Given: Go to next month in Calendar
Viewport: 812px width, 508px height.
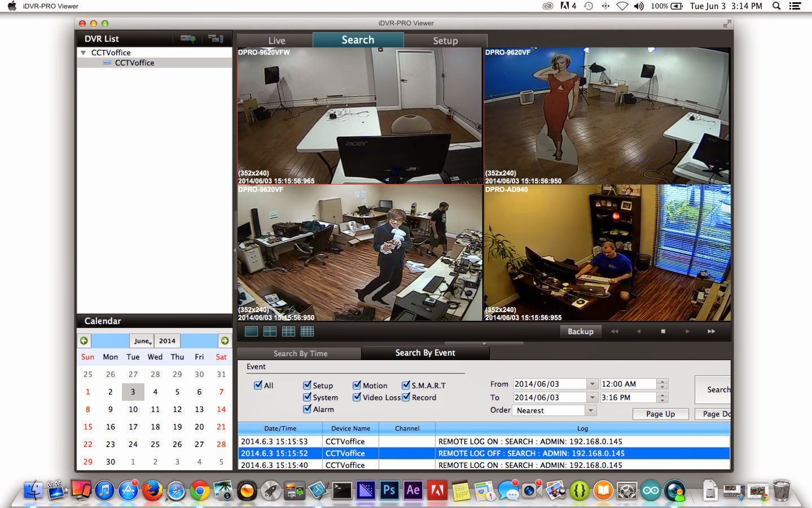Looking at the screenshot, I should (225, 341).
